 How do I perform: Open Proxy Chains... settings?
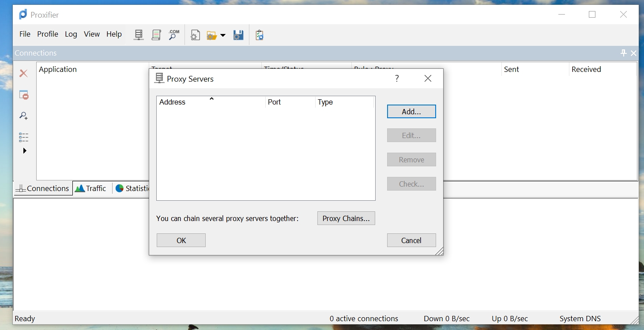coord(346,218)
